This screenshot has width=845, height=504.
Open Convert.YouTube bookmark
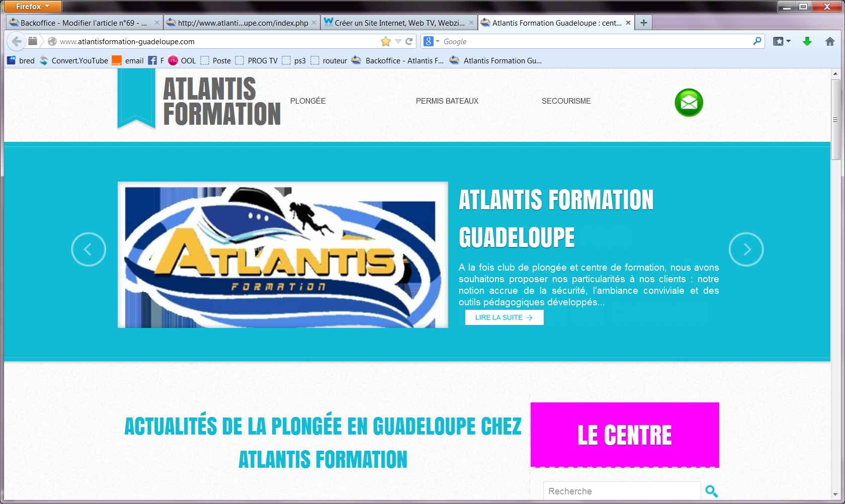click(74, 60)
